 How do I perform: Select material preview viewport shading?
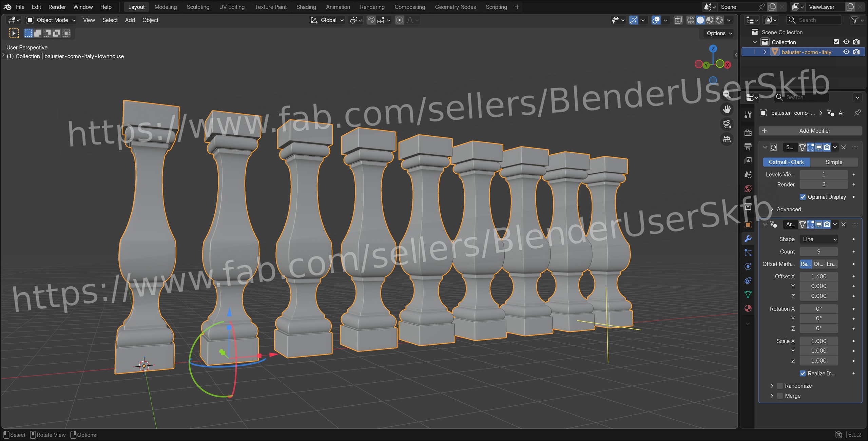[x=710, y=20]
